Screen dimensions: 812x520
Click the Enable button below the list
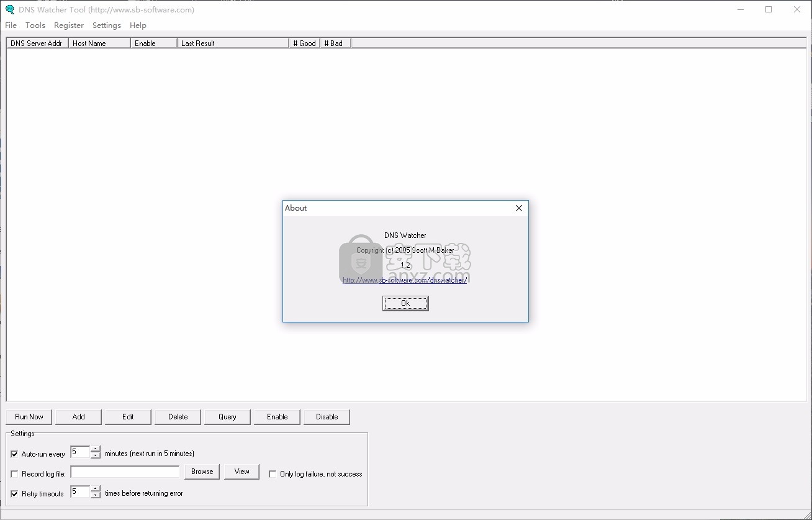(x=277, y=417)
